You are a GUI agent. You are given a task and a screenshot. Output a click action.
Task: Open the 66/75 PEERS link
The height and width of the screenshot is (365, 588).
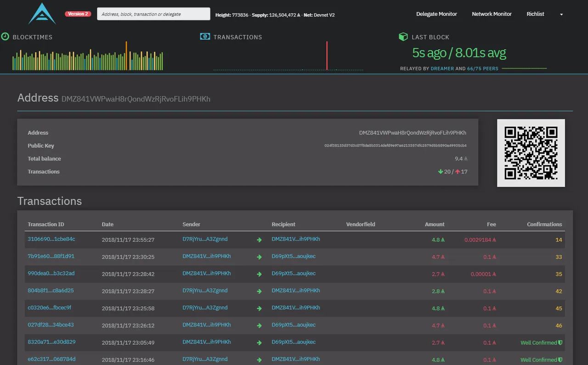[482, 68]
